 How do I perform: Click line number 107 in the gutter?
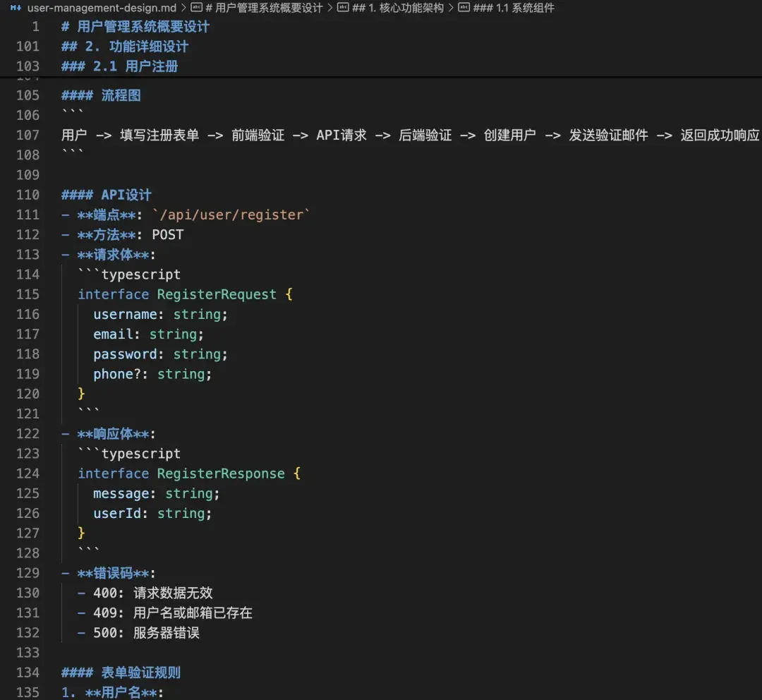click(28, 135)
